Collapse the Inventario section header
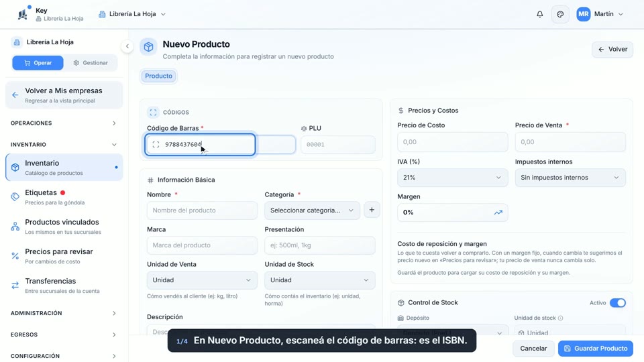 [64, 145]
